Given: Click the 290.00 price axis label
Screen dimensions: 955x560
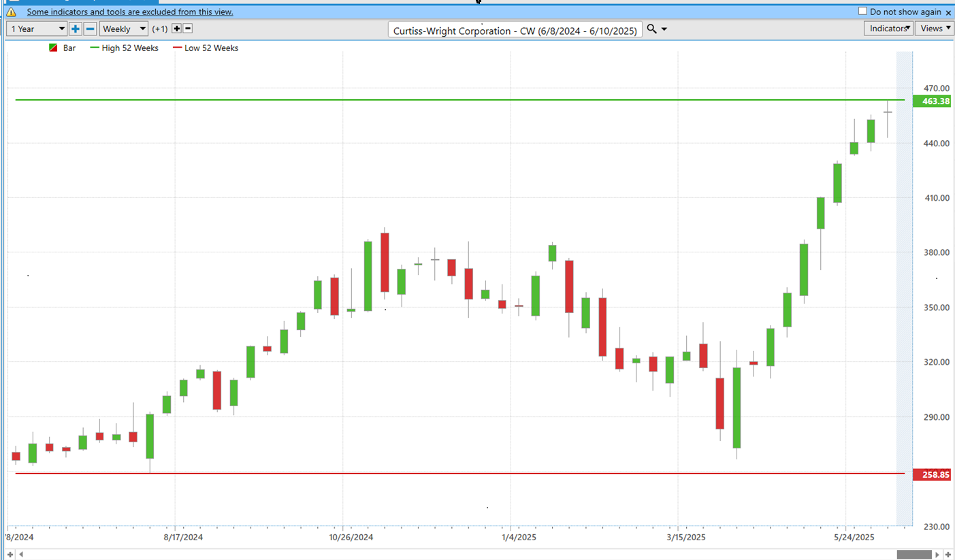Looking at the screenshot, I should tap(936, 417).
